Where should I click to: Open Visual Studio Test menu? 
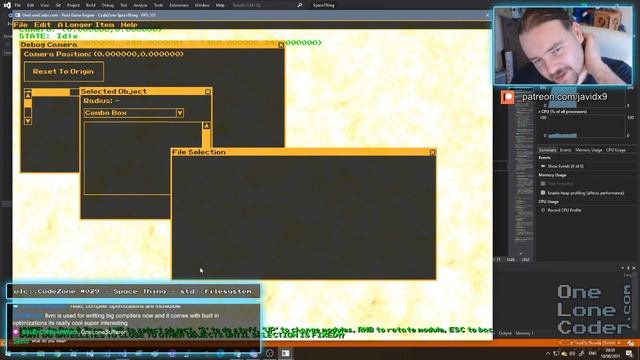(124, 5)
